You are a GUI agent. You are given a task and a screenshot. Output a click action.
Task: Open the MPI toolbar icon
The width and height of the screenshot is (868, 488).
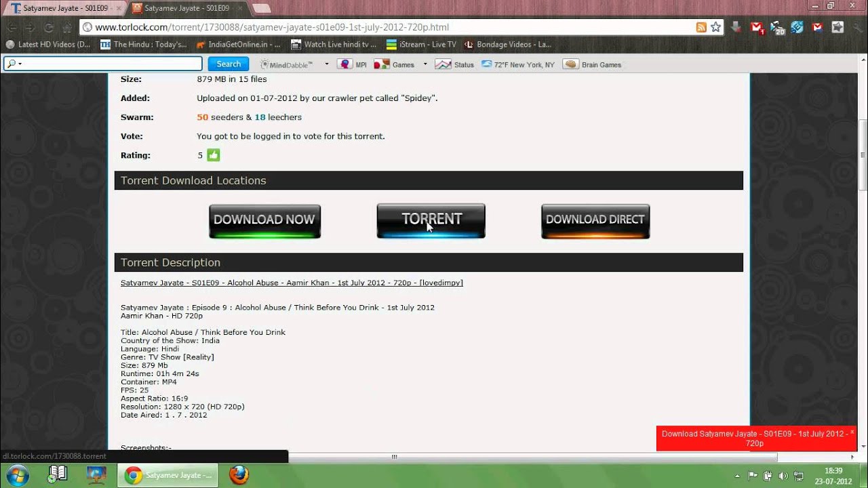click(353, 64)
